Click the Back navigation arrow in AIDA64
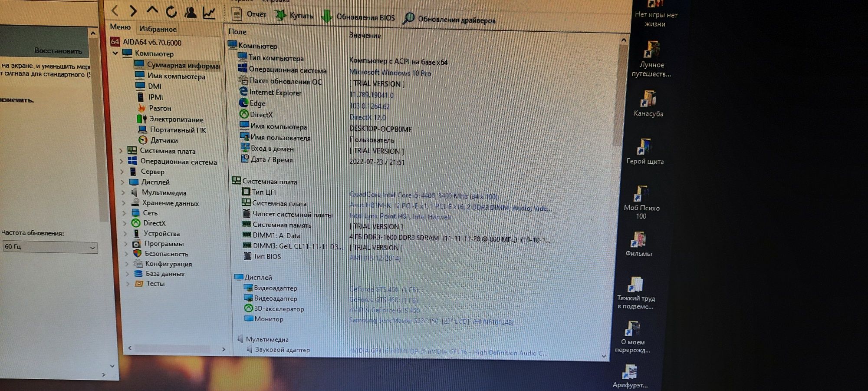Viewport: 868px width, 391px height. 115,10
